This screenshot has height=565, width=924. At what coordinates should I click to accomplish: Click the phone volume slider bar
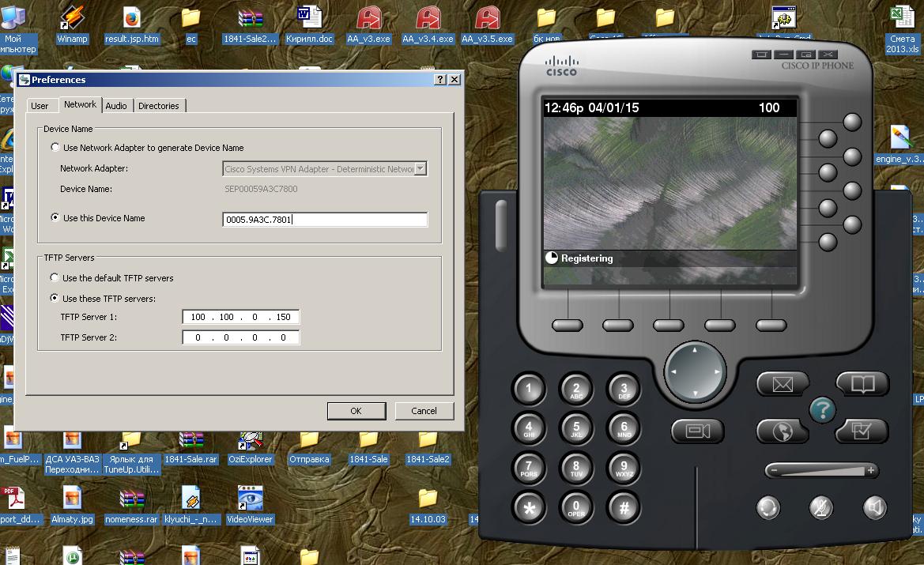coord(821,471)
